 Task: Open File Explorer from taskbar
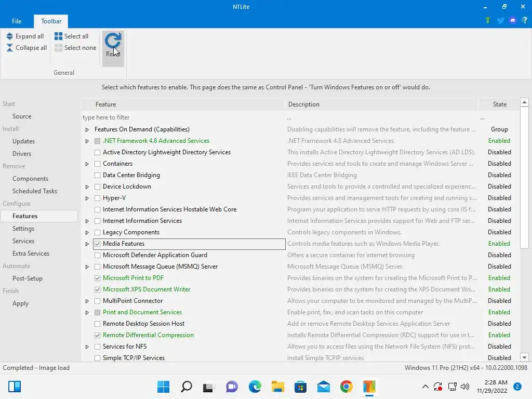pos(277,387)
